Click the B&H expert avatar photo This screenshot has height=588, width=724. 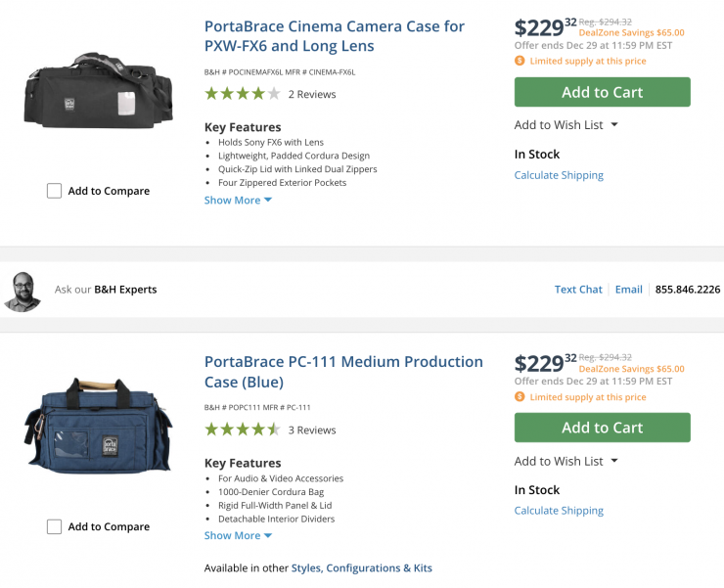(x=23, y=291)
